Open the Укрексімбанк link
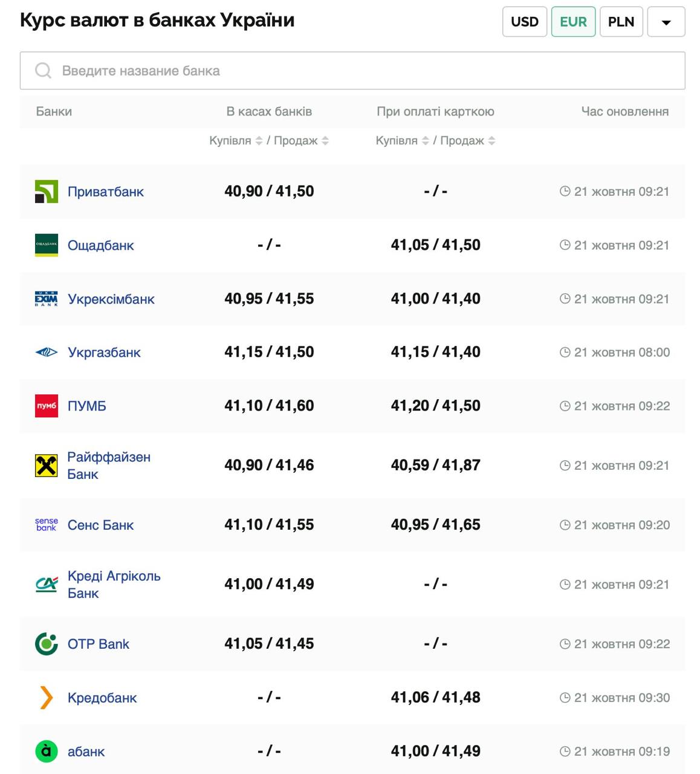Viewport: 700px width, 774px height. click(111, 299)
